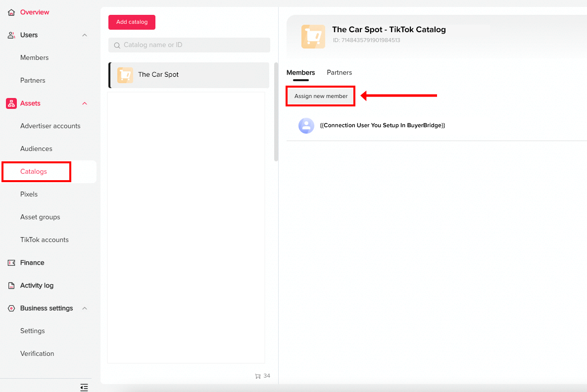The height and width of the screenshot is (392, 587).
Task: Go to TikTok accounts
Action: pos(45,240)
